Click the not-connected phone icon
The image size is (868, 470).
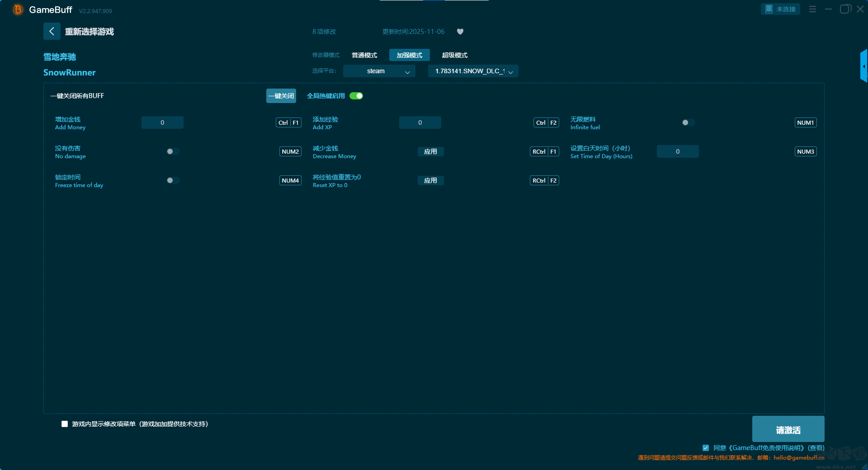[x=769, y=9]
